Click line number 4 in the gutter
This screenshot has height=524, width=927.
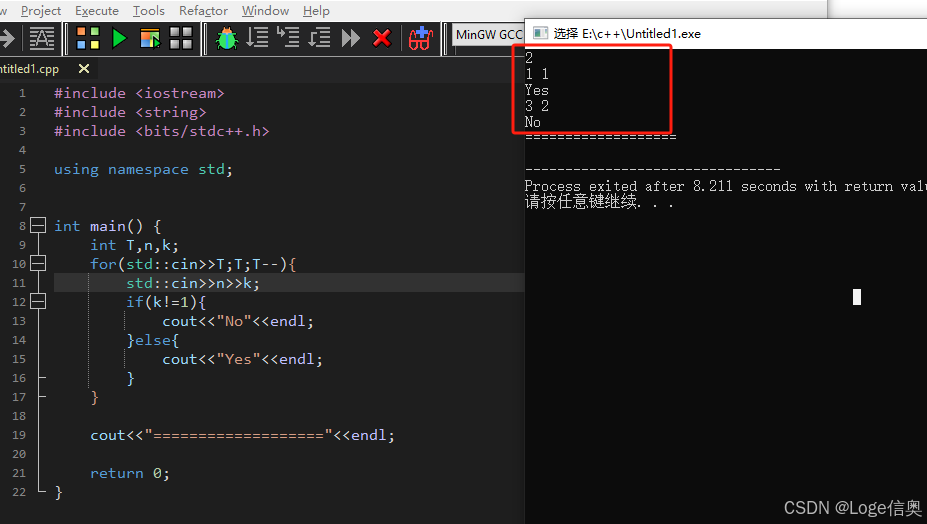pyautogui.click(x=22, y=150)
